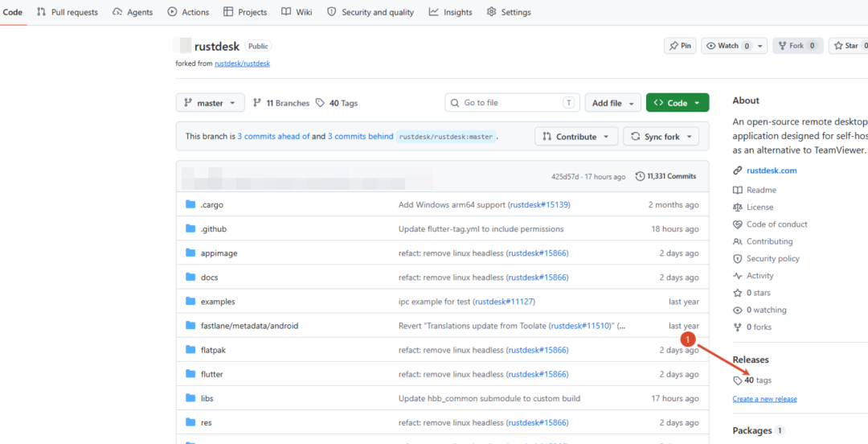Open the Actions tab
Screen dimensions: 868x444
(x=188, y=12)
